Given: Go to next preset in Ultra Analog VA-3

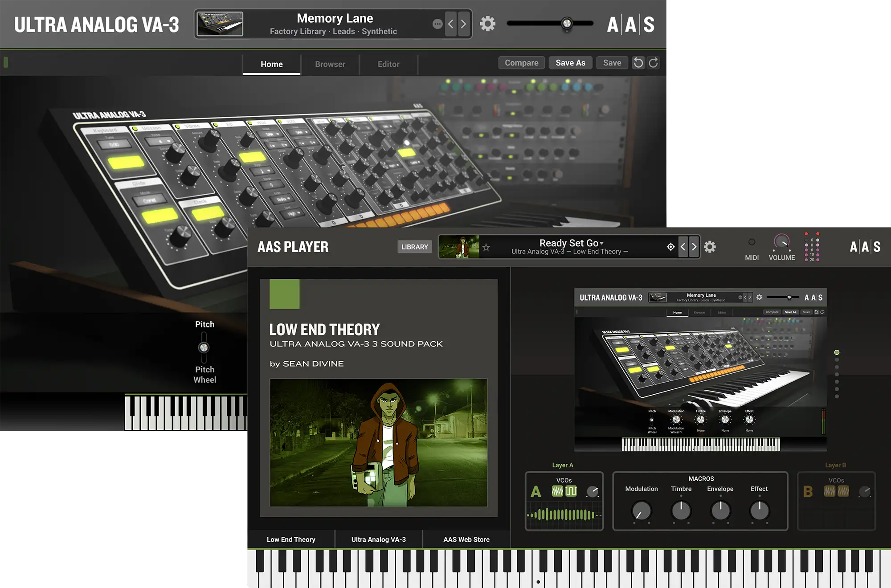Looking at the screenshot, I should pos(464,24).
